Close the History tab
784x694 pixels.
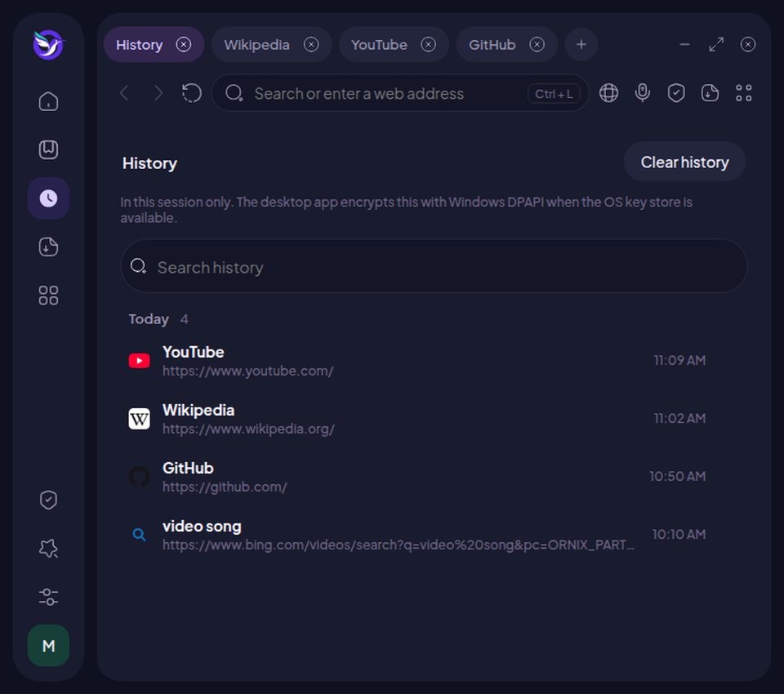pyautogui.click(x=184, y=45)
